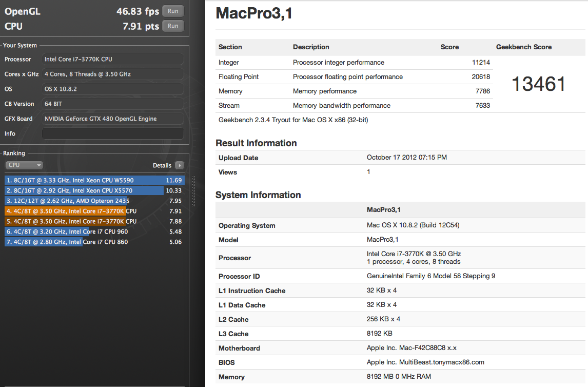588x387 pixels.
Task: Click the L1 Data Cache row label
Action: point(242,305)
